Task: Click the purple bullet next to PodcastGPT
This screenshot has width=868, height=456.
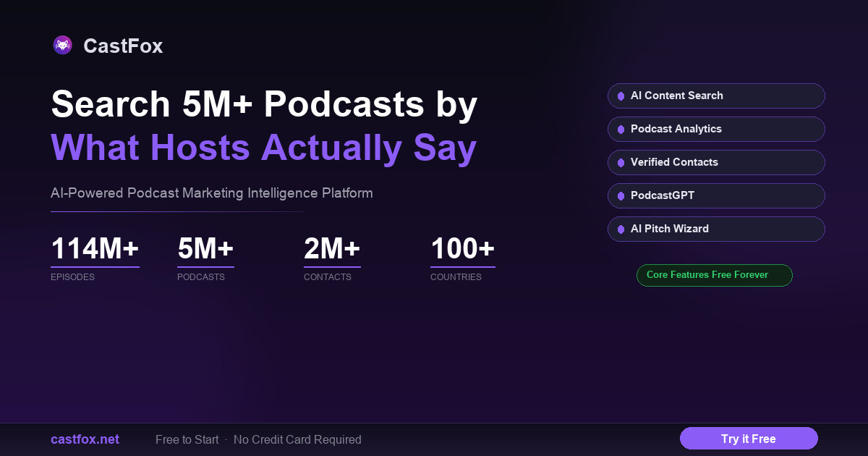Action: coord(621,196)
